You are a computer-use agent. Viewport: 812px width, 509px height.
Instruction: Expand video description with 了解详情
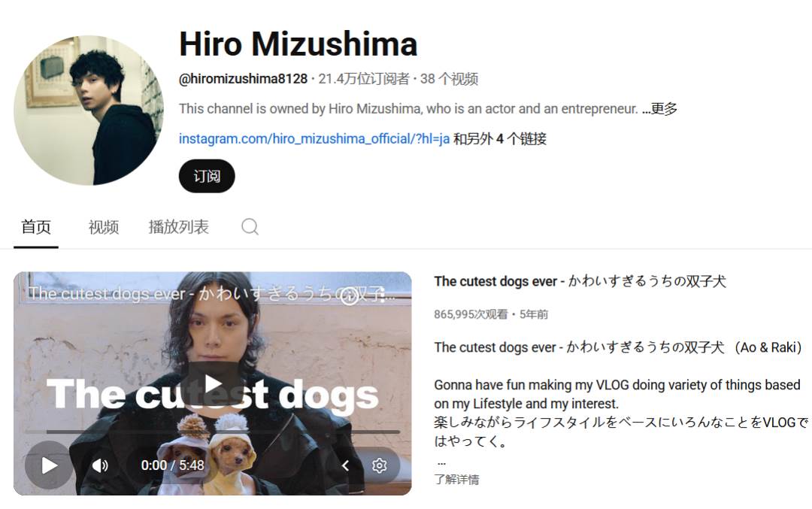(456, 480)
